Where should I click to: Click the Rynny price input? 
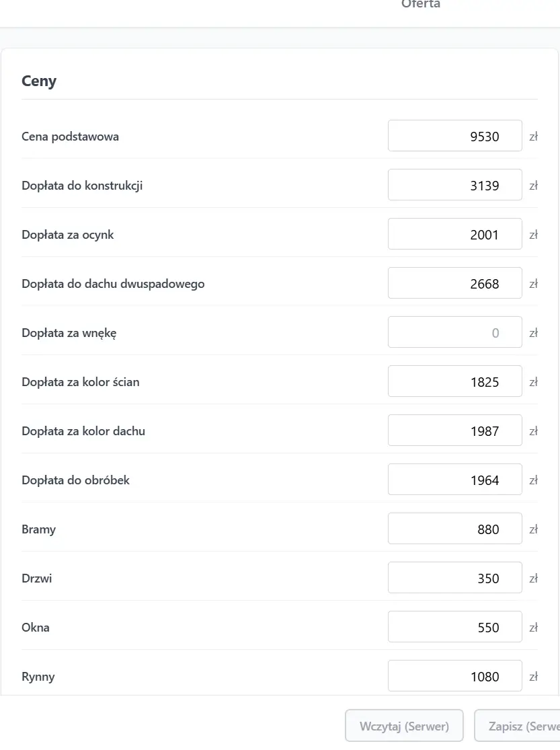455,676
